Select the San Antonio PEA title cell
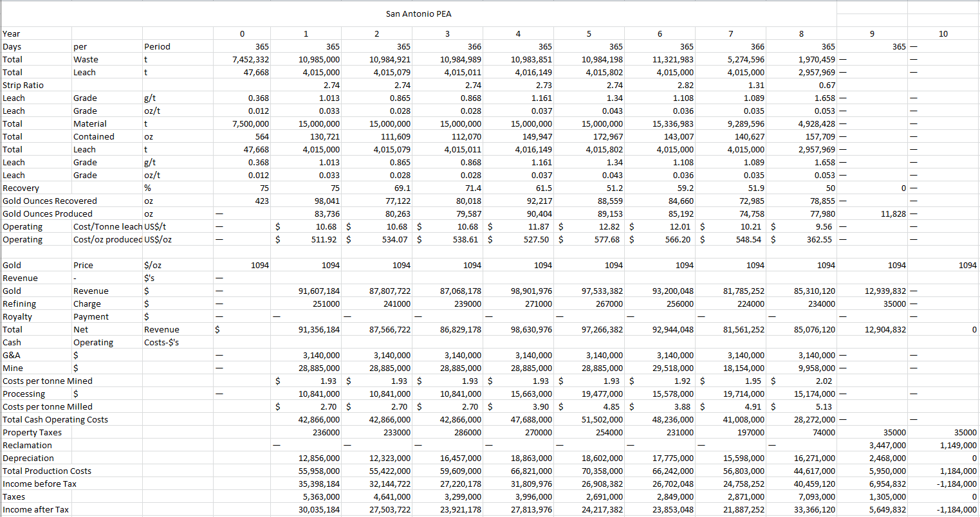 [418, 14]
